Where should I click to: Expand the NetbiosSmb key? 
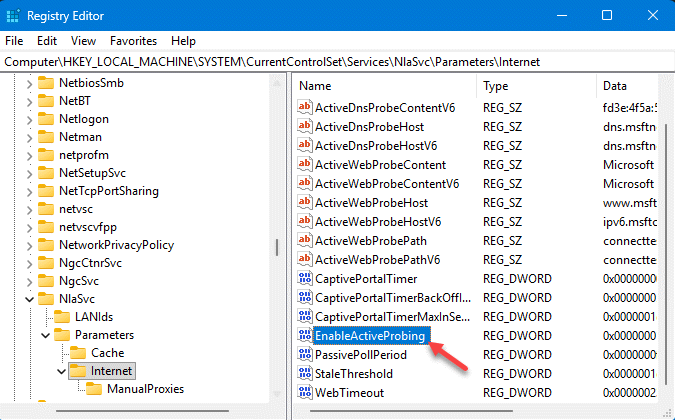29,83
